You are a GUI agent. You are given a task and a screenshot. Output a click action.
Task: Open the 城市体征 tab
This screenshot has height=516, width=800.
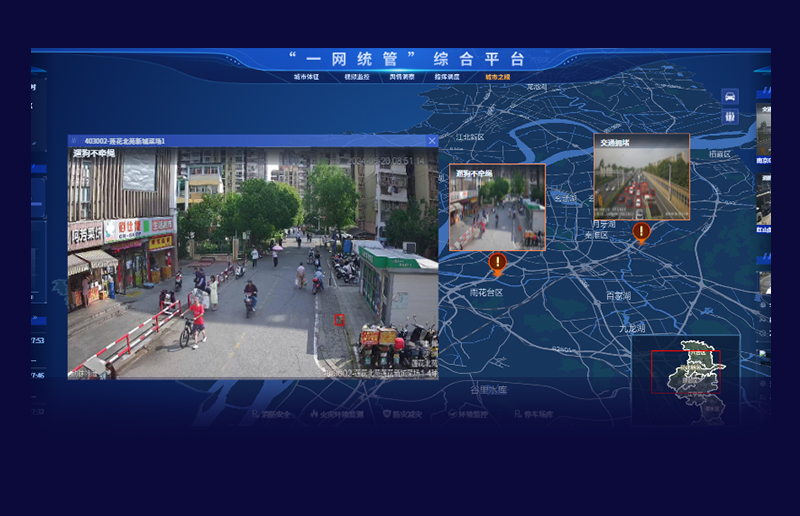tap(306, 76)
